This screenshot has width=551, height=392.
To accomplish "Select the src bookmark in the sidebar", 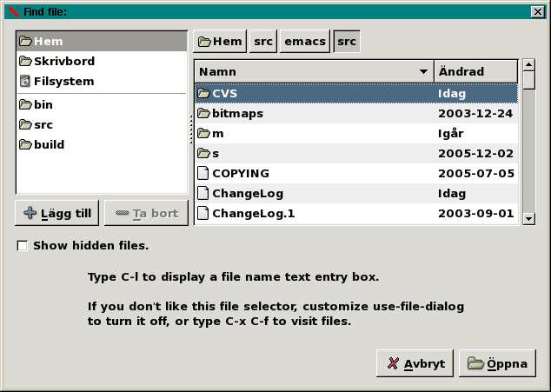I will click(x=102, y=124).
